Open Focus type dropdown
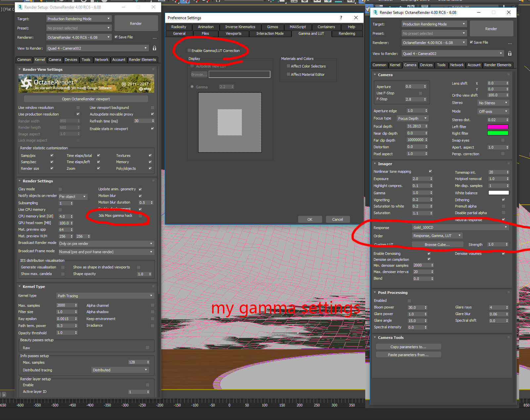This screenshot has width=530, height=420. (413, 118)
